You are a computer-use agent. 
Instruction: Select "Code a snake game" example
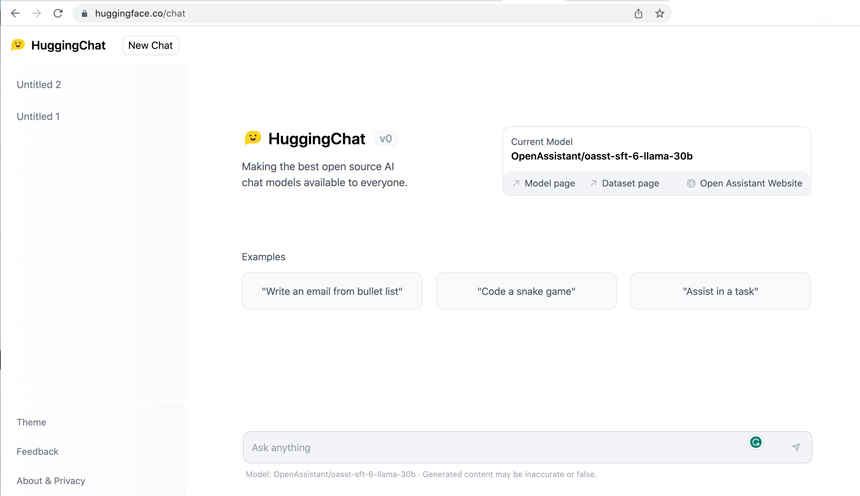pyautogui.click(x=526, y=291)
